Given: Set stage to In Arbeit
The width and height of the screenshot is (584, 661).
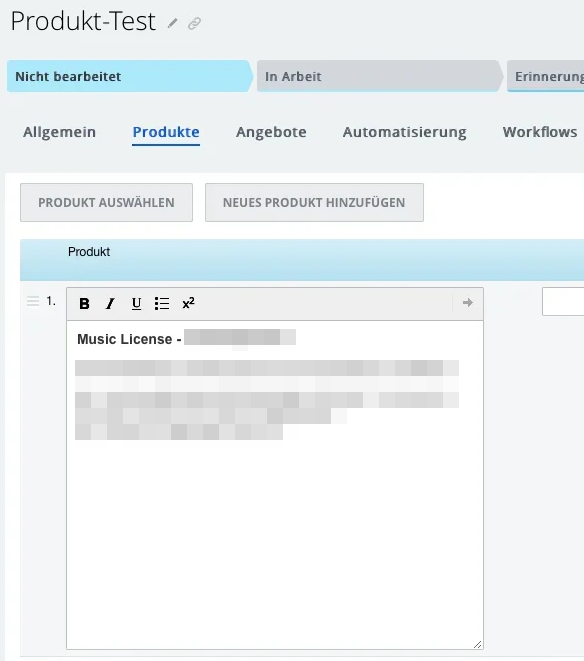Looking at the screenshot, I should pos(379,76).
